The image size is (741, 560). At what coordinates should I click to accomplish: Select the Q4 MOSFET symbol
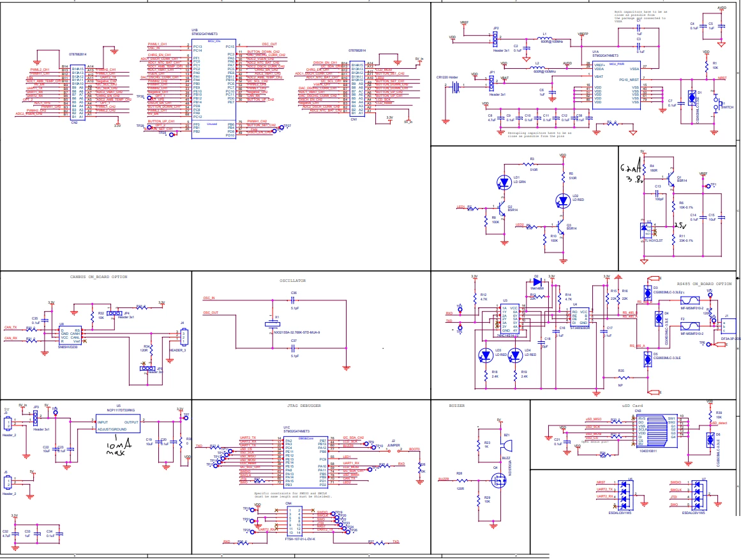pyautogui.click(x=498, y=481)
